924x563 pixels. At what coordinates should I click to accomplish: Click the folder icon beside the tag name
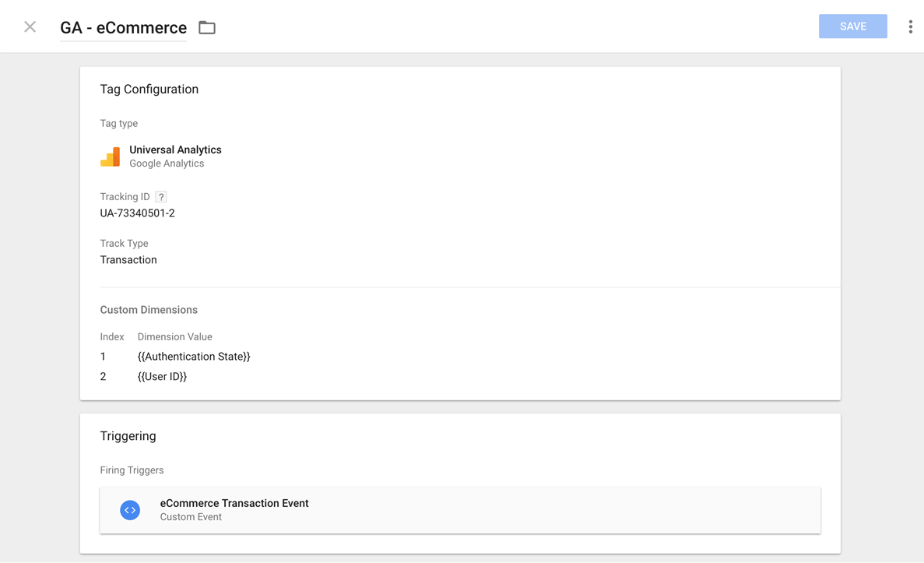(207, 28)
